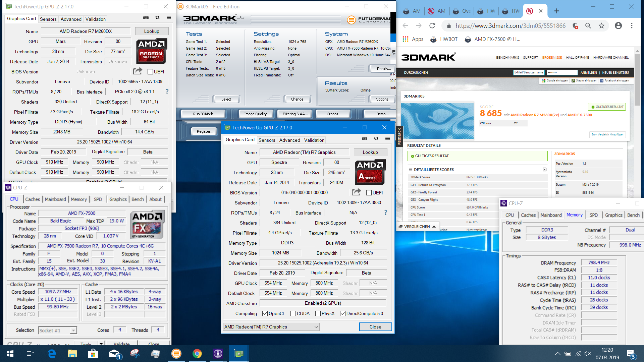Open Task View from the taskbar
The image size is (644, 362).
(x=30, y=354)
